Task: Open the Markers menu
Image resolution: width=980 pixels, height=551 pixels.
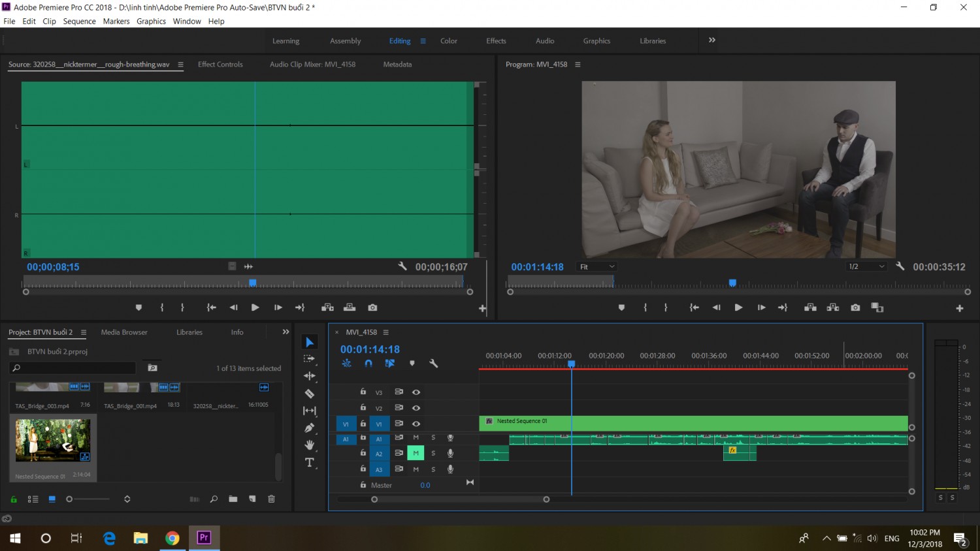Action: click(116, 22)
